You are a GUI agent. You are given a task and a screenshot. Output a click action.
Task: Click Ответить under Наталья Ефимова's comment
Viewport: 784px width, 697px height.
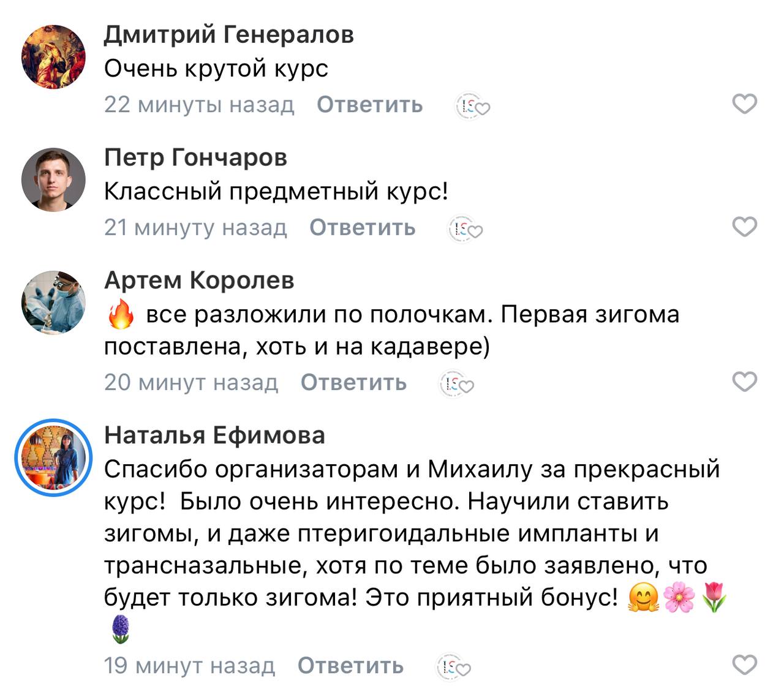[350, 665]
